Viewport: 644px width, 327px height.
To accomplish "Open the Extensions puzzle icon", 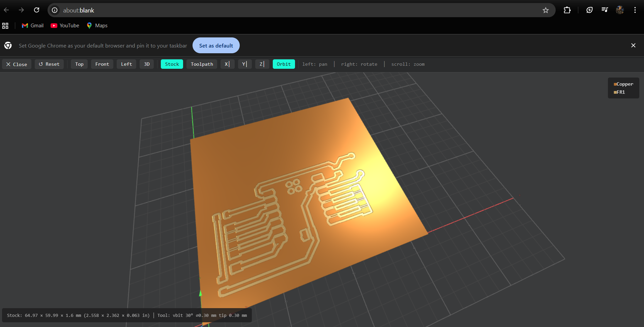I will click(567, 10).
